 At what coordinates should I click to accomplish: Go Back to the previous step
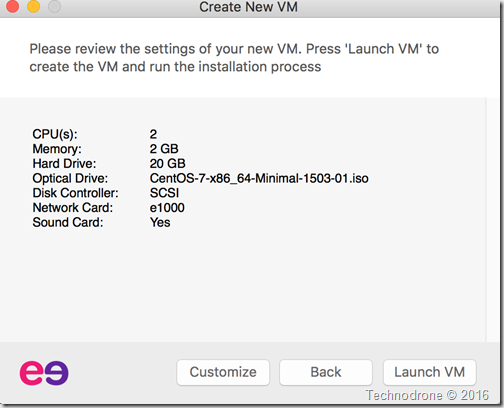[326, 372]
